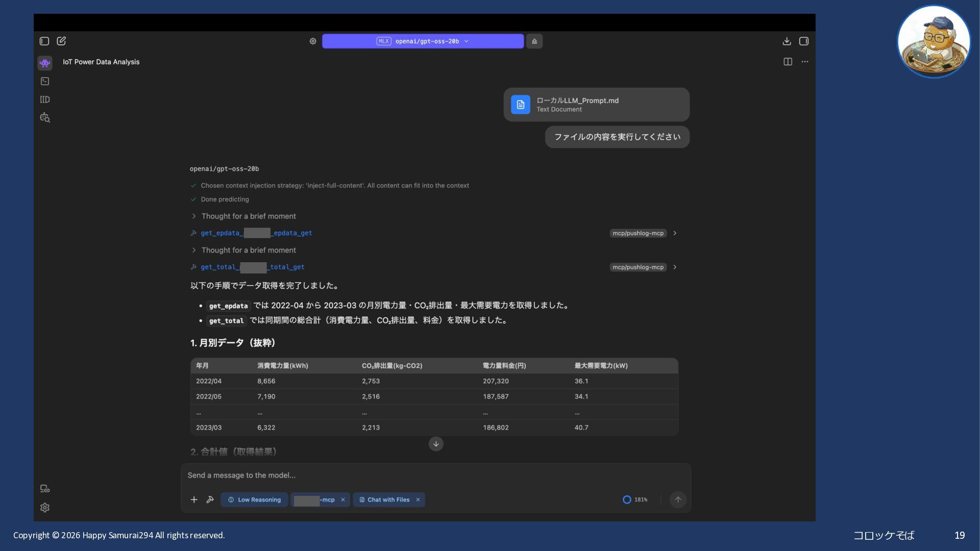
Task: Click the scroll-to-bottom arrow button
Action: (436, 444)
